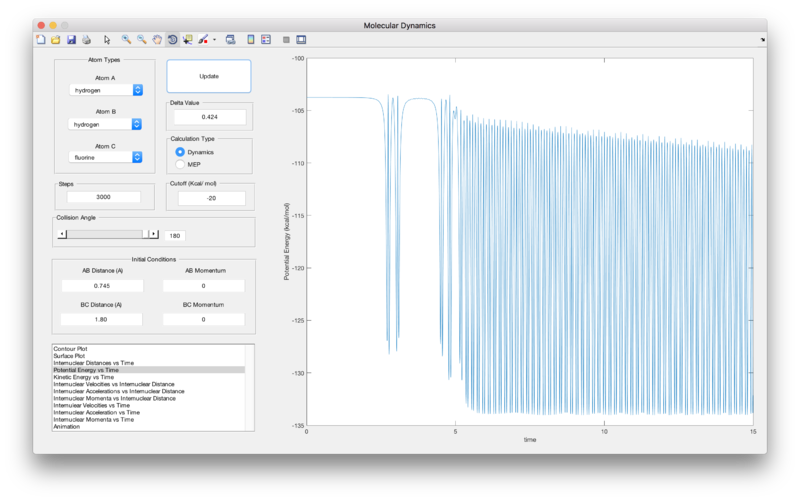Click the Collision Angle slider track
This screenshot has height=501, width=800.
(x=105, y=234)
